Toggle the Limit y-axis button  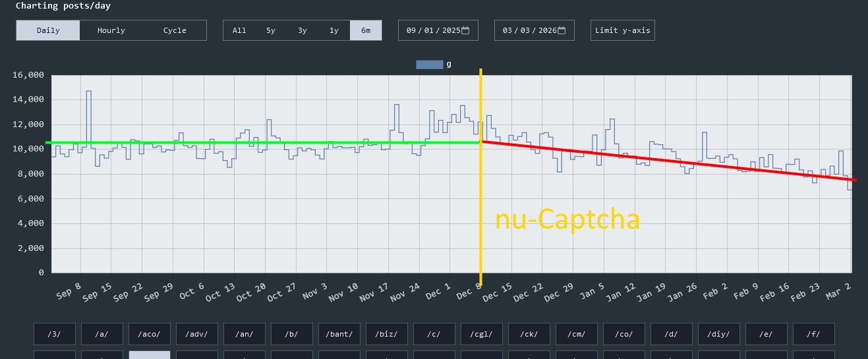(623, 30)
